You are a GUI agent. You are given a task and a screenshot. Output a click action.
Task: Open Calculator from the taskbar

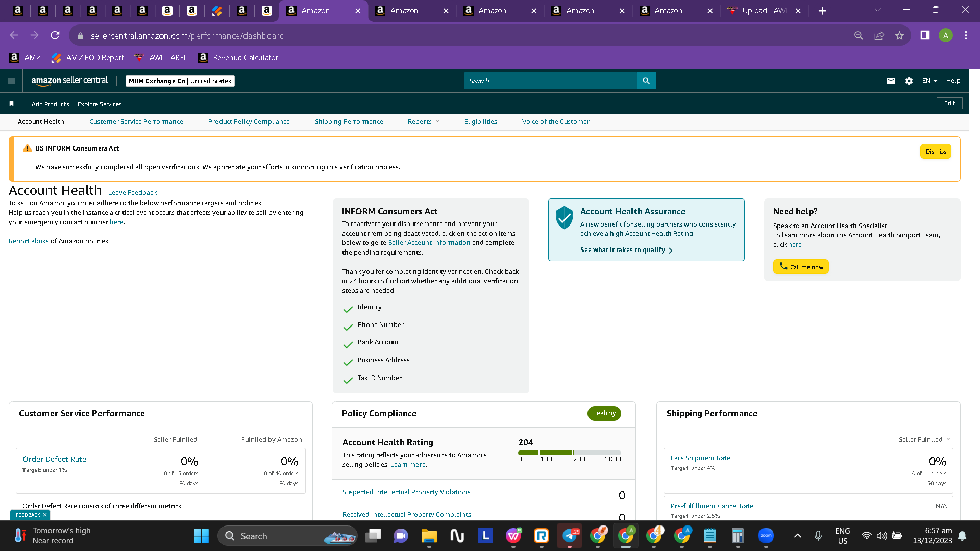click(x=738, y=536)
